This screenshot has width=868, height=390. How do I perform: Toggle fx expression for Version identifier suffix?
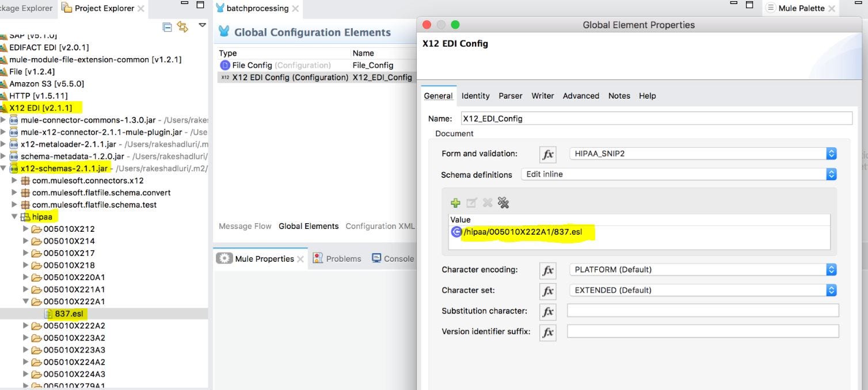pos(548,332)
